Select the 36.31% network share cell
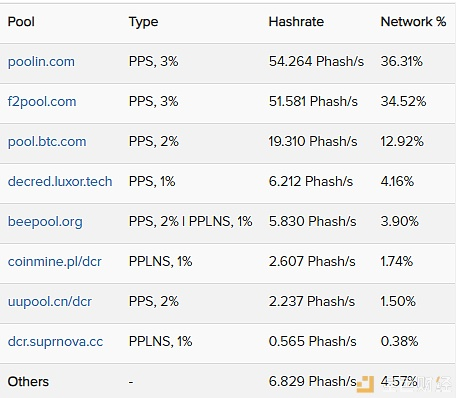Viewport: 457px width, 398px height. click(x=402, y=62)
